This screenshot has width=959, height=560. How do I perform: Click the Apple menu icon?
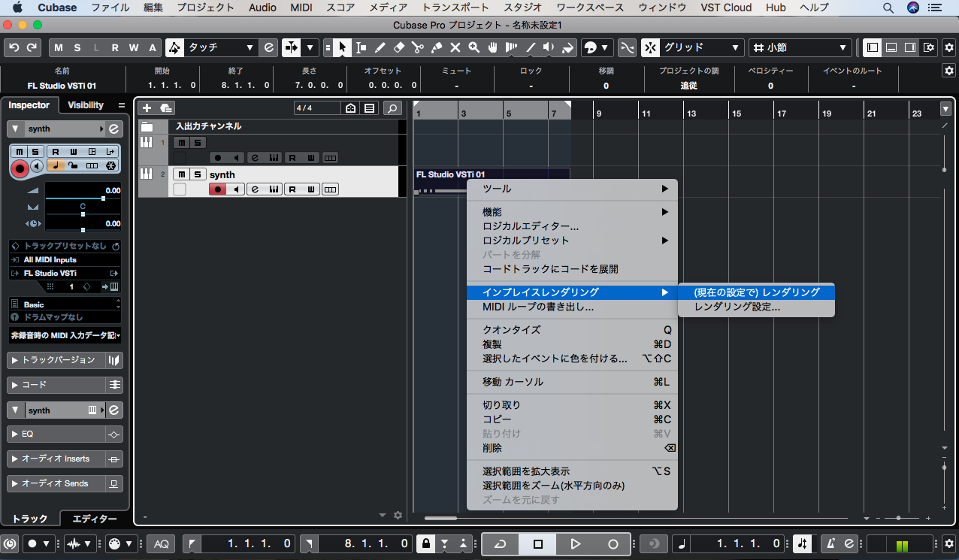point(17,8)
